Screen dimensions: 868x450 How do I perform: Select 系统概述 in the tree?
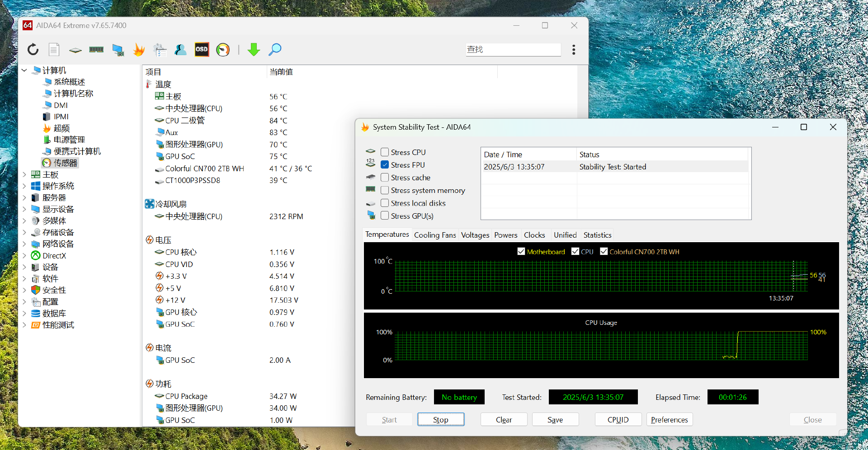64,82
